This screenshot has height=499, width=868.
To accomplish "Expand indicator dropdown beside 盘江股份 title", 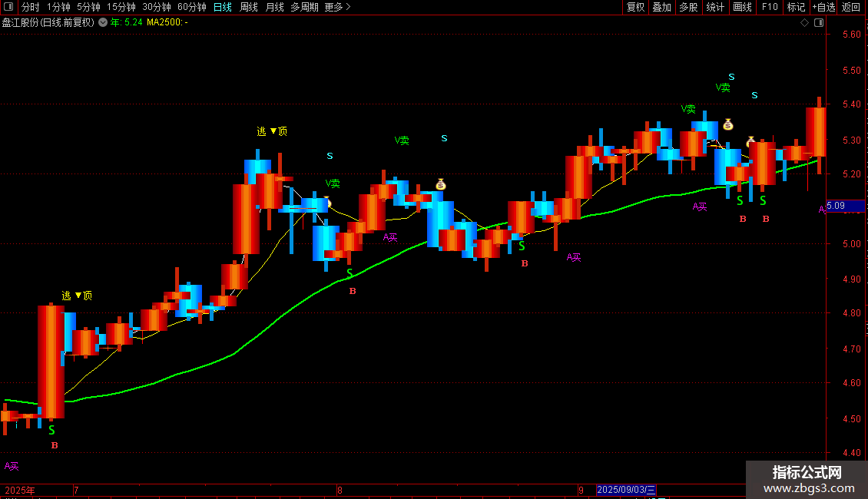I will click(103, 22).
